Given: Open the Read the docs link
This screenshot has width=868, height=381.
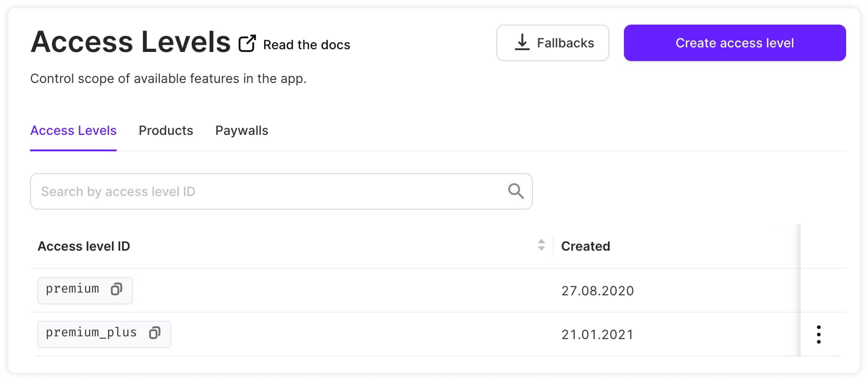Looking at the screenshot, I should point(307,44).
